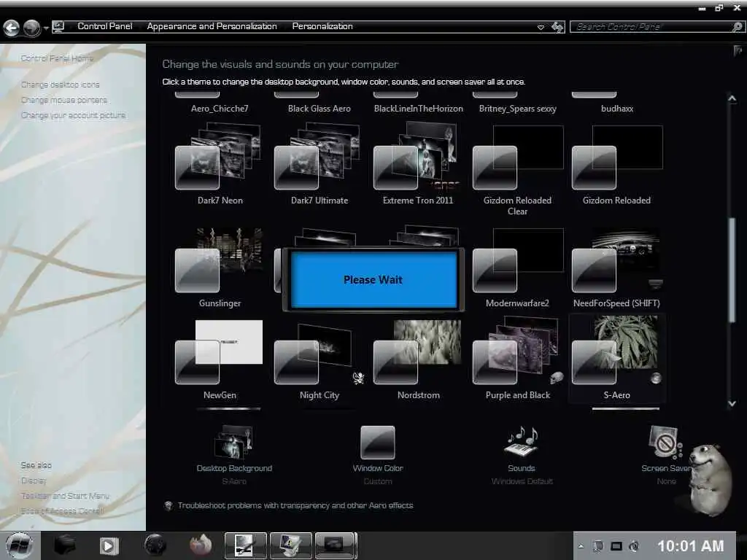Viewport: 747px width, 560px height.
Task: Select the Gizdom Reloaded Clear theme
Action: tap(517, 169)
